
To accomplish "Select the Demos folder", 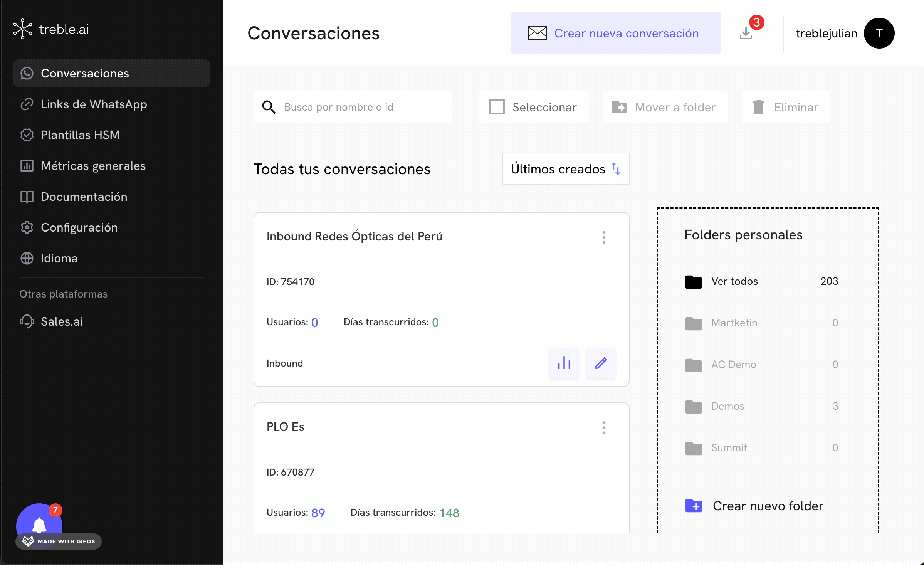I will [727, 406].
